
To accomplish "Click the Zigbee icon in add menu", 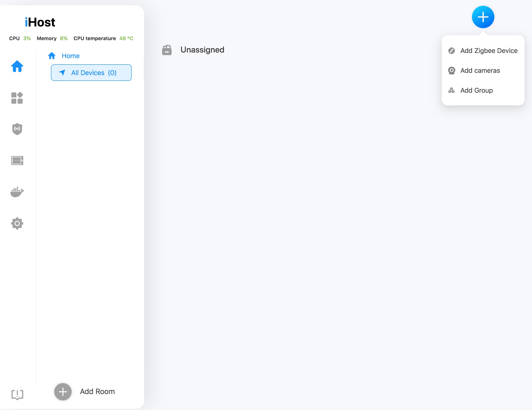I will 451,51.
